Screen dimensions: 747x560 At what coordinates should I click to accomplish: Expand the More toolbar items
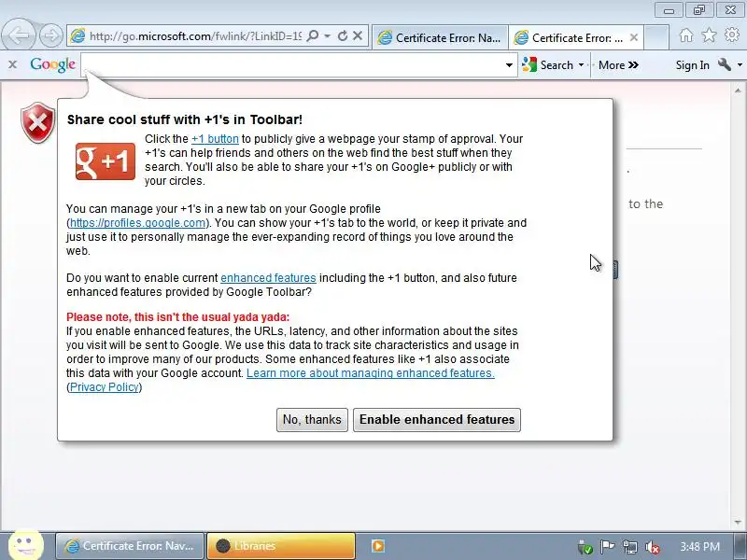[x=618, y=64]
